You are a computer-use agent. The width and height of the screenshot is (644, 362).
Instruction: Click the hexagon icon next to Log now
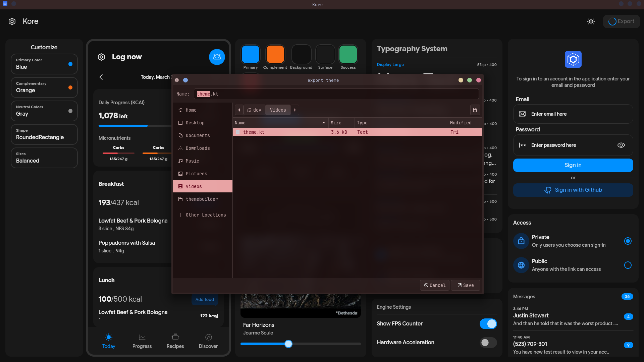[x=101, y=57]
